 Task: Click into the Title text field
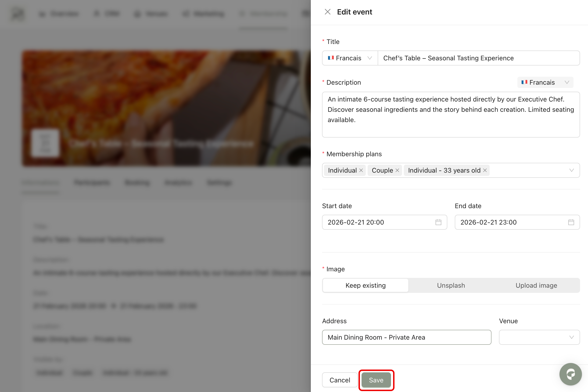478,58
